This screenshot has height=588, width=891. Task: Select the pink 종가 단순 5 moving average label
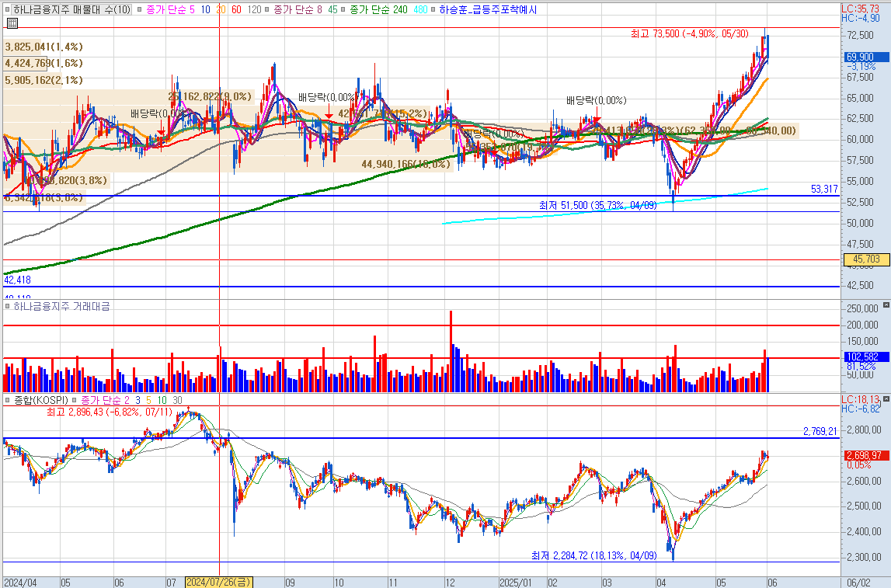pos(170,9)
